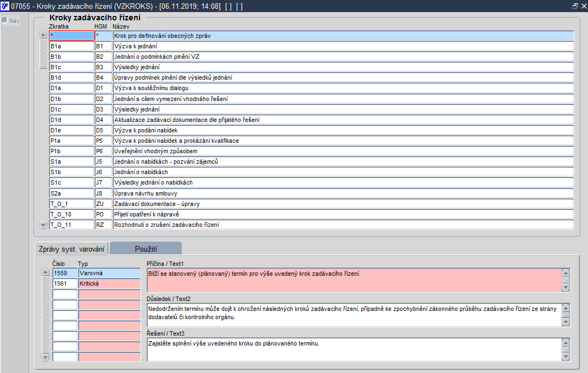Select HGM cell B2
The image size is (588, 373).
coord(103,57)
